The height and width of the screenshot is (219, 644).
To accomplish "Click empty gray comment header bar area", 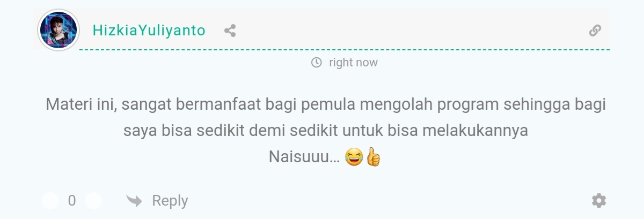I will 408,29.
